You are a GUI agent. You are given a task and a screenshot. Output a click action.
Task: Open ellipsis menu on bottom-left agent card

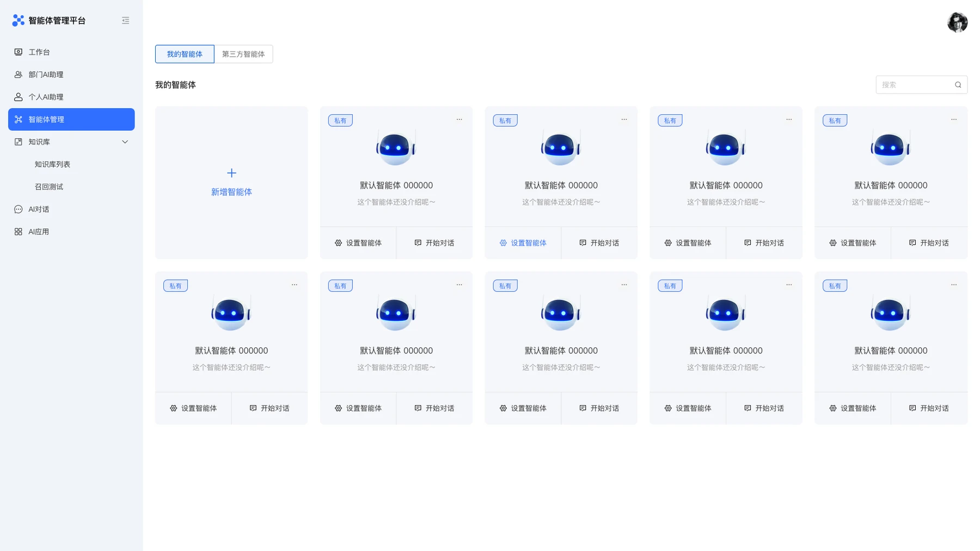pos(294,285)
